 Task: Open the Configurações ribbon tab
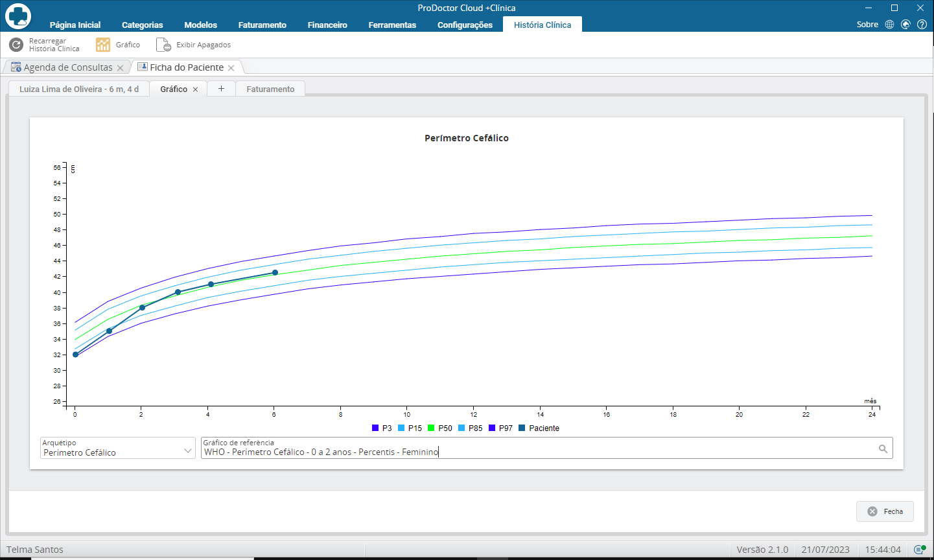pyautogui.click(x=465, y=25)
